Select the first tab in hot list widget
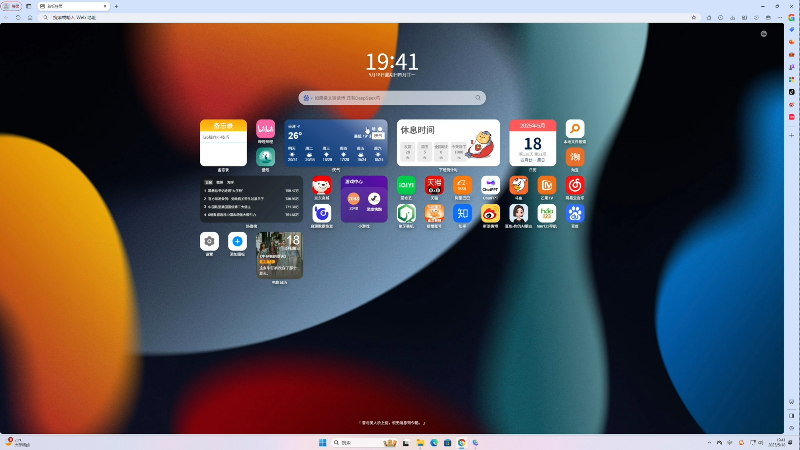The image size is (800, 450). (x=208, y=182)
